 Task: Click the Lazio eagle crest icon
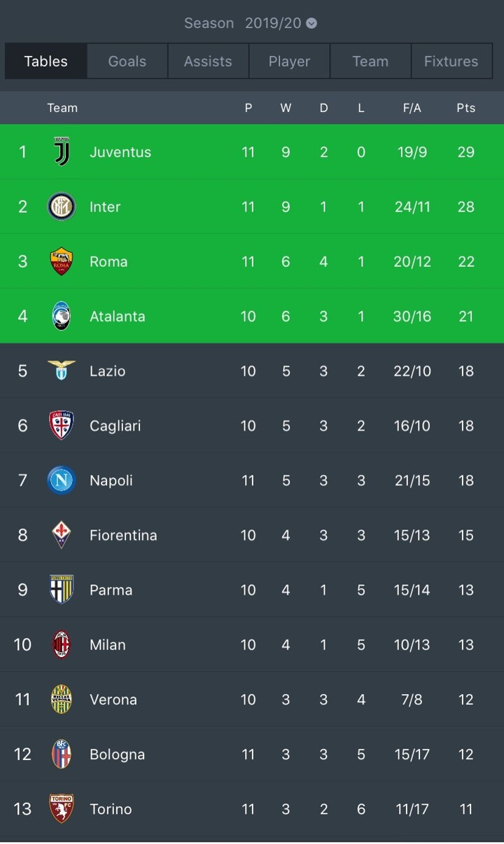62,370
